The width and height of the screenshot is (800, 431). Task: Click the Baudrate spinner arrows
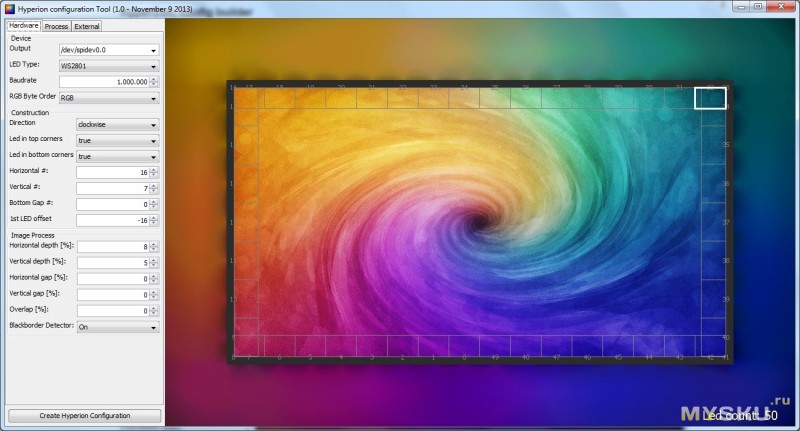(x=154, y=82)
